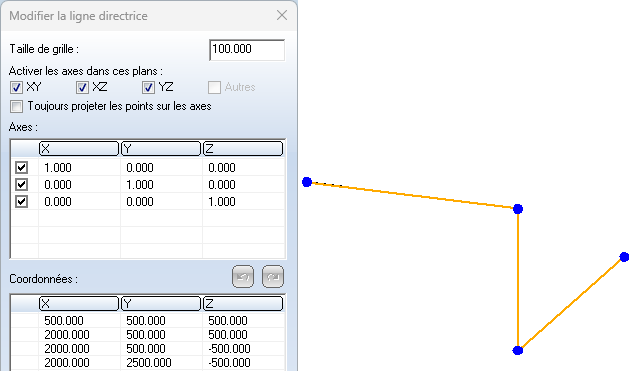Toggle the XY plane checkbox
This screenshot has height=371, width=638.
16,87
